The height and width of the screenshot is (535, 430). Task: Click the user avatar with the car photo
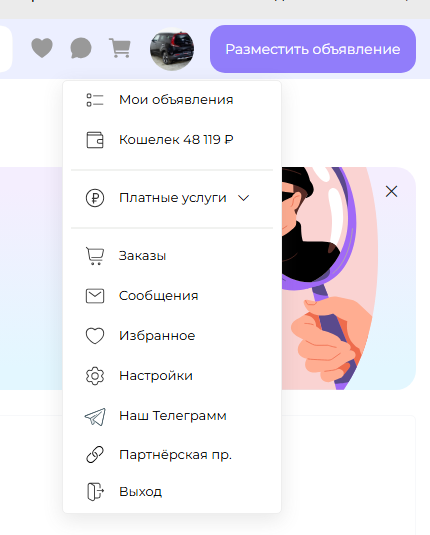coord(172,49)
